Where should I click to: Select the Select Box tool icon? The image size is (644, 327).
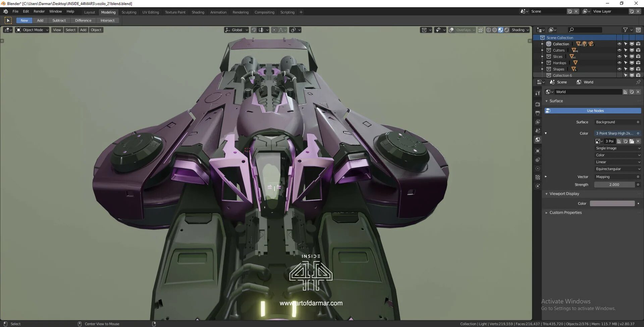tap(8, 20)
